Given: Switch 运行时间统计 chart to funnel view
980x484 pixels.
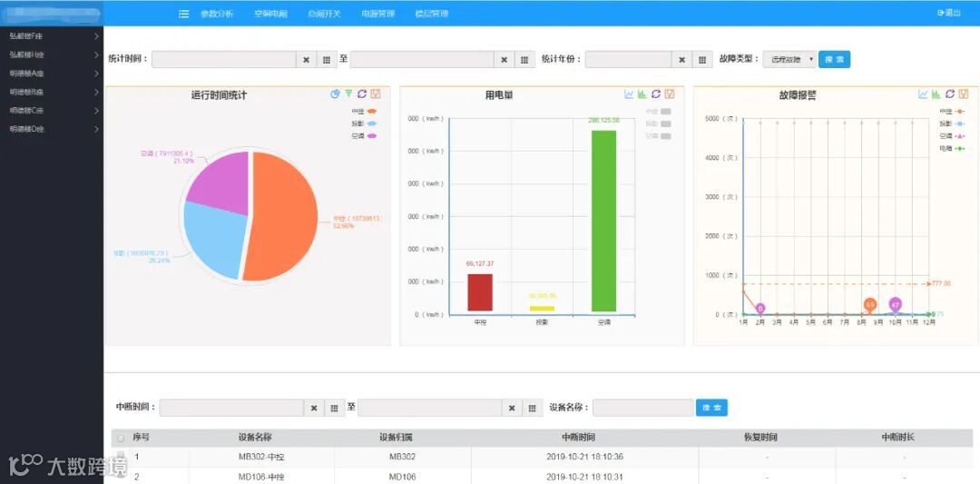Looking at the screenshot, I should coord(348,94).
